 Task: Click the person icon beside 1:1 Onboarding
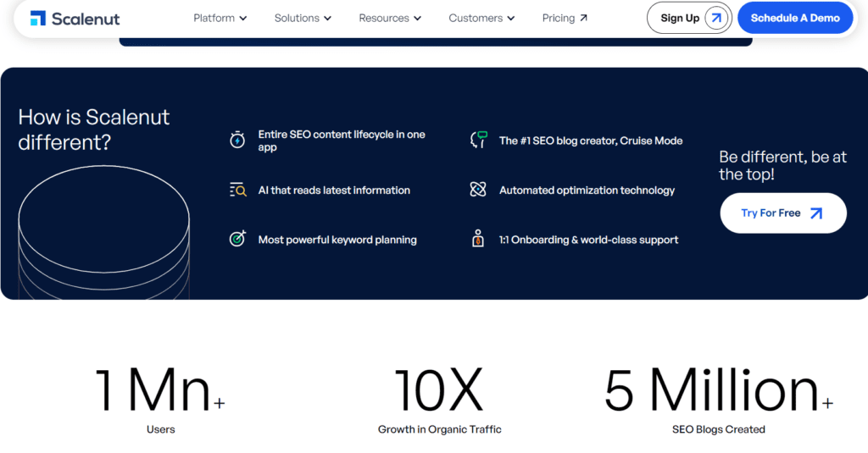coord(478,240)
